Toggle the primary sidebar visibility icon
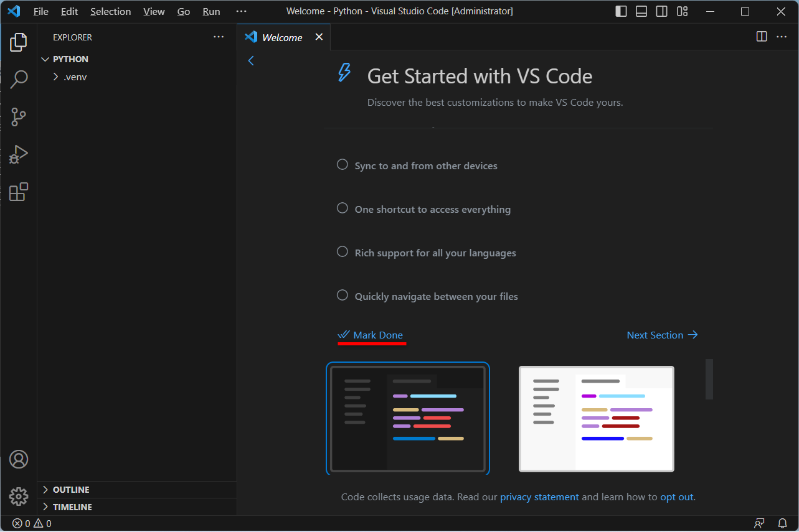 [x=621, y=11]
